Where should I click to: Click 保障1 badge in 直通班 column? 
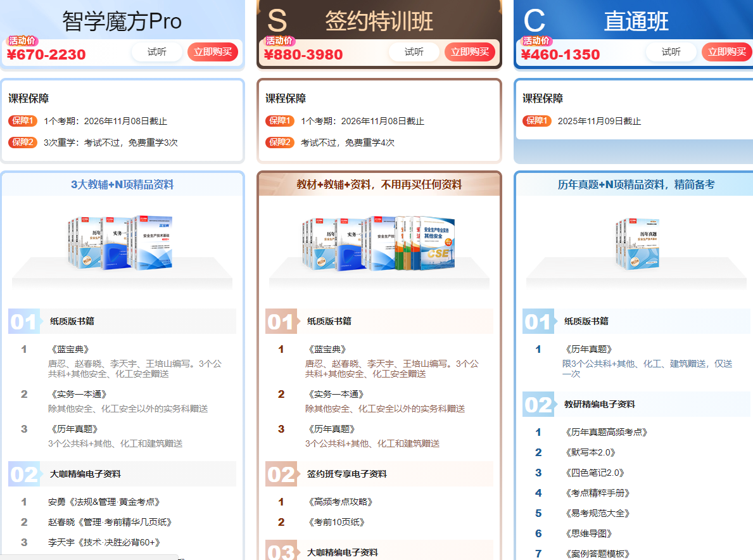[536, 121]
